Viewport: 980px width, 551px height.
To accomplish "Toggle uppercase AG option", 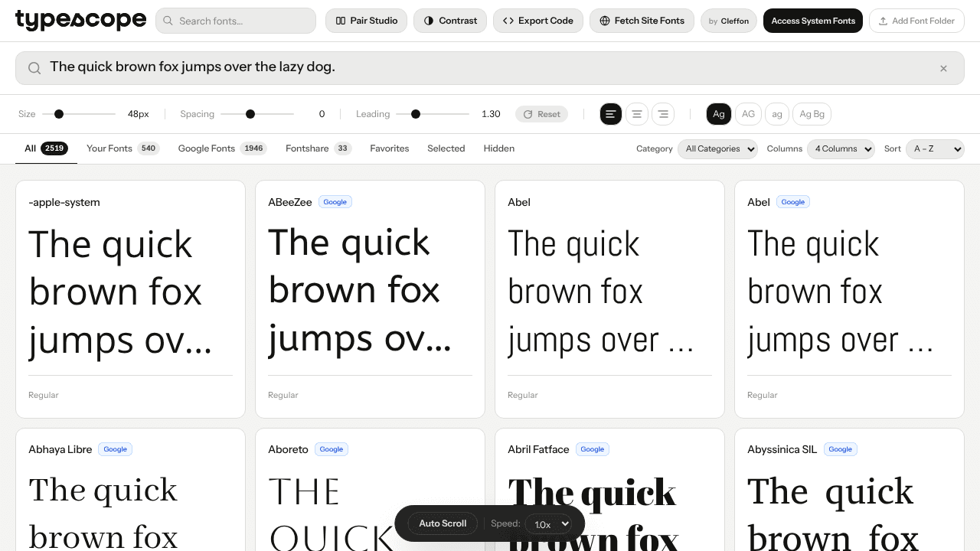I will tap(748, 114).
